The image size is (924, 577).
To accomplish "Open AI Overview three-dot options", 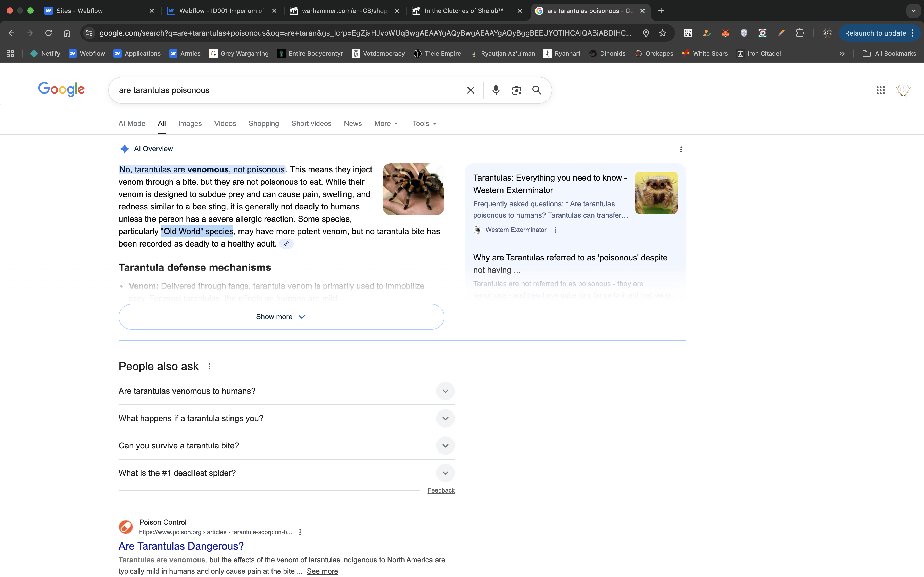I will tap(681, 149).
